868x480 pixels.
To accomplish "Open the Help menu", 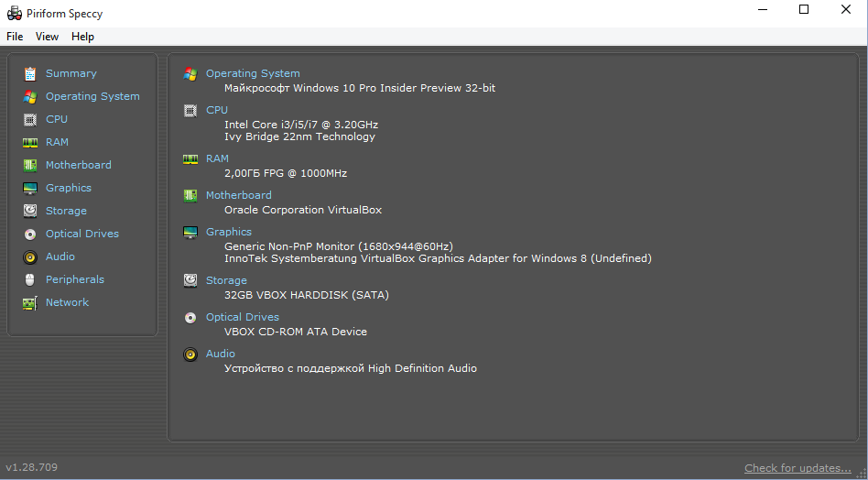I will click(82, 37).
